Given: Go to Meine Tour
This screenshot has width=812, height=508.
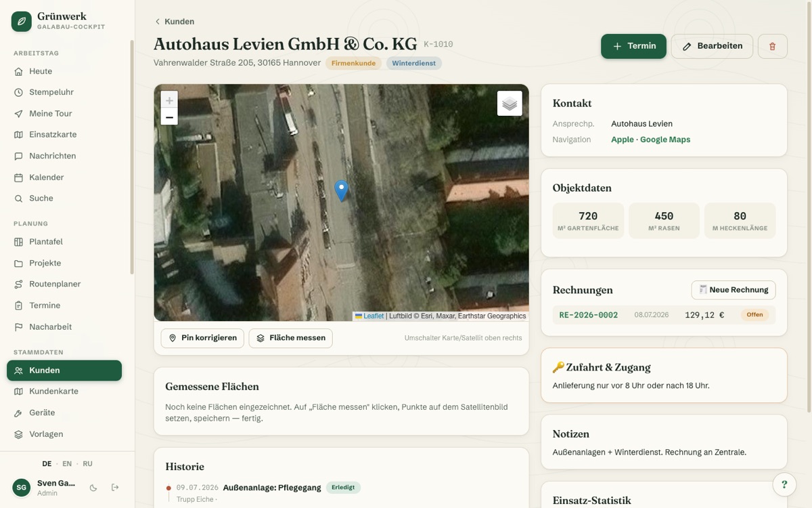Looking at the screenshot, I should 64,114.
